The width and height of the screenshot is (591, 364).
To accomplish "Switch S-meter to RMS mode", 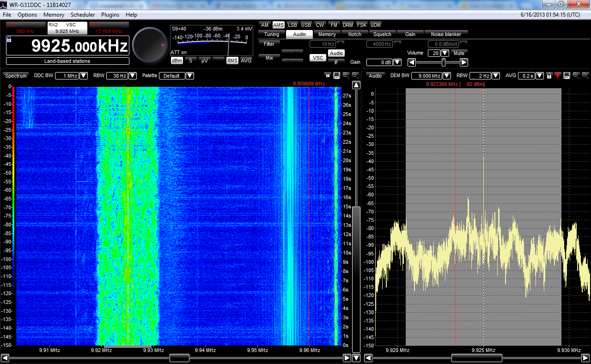I will 232,61.
